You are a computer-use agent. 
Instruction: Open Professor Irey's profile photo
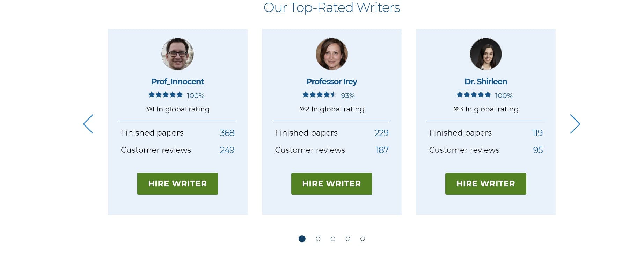(x=331, y=54)
